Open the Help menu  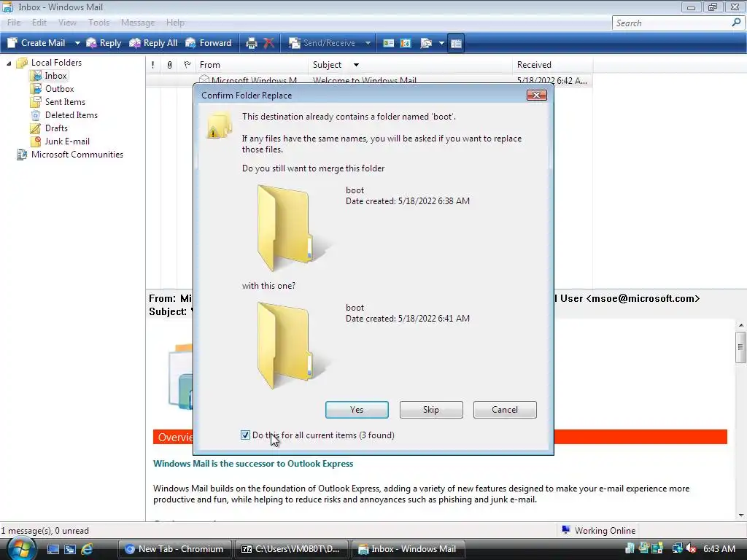[x=175, y=23]
